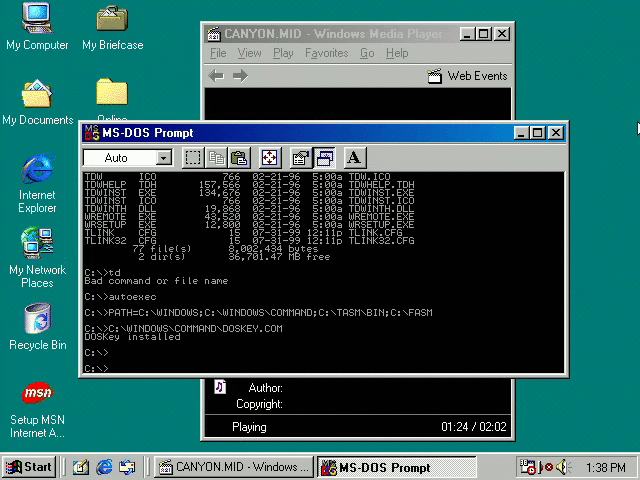The image size is (640, 480).
Task: Open MS-DOS Prompt Properties toolbar icon
Action: [x=301, y=158]
